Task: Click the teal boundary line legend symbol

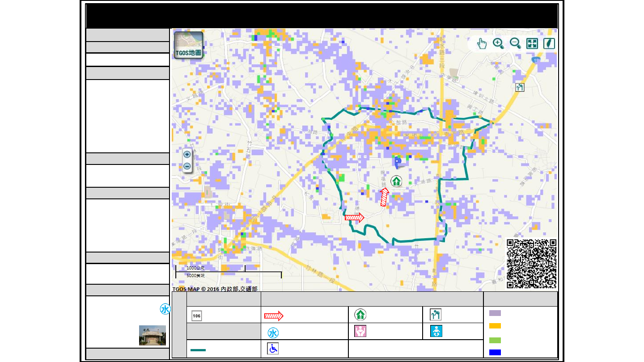Action: [x=198, y=350]
